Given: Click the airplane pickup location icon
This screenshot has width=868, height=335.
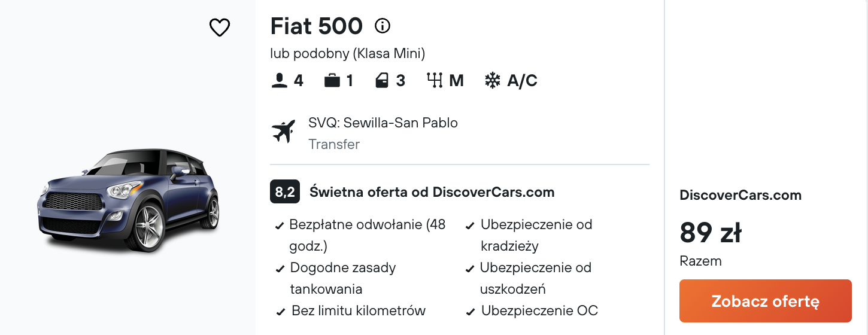Looking at the screenshot, I should pos(284,131).
